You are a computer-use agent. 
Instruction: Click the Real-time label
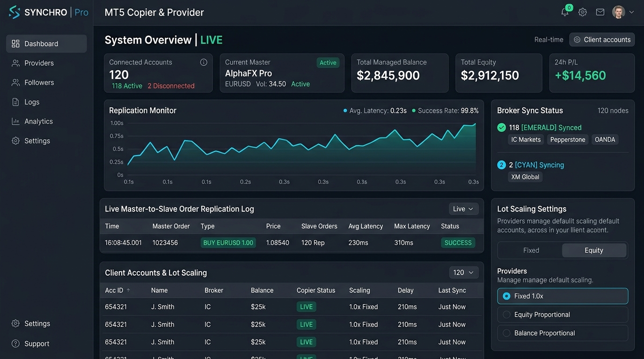point(549,40)
